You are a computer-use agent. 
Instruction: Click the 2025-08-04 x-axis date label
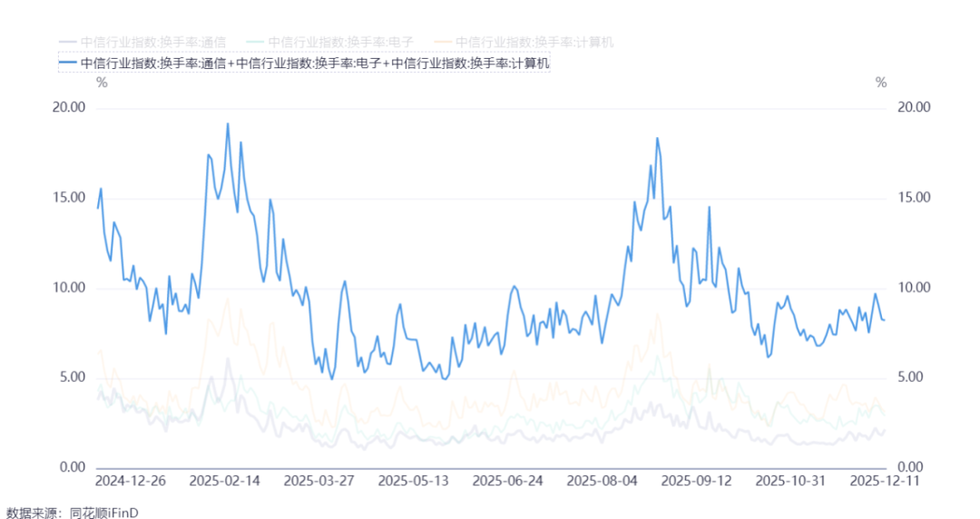pos(603,481)
